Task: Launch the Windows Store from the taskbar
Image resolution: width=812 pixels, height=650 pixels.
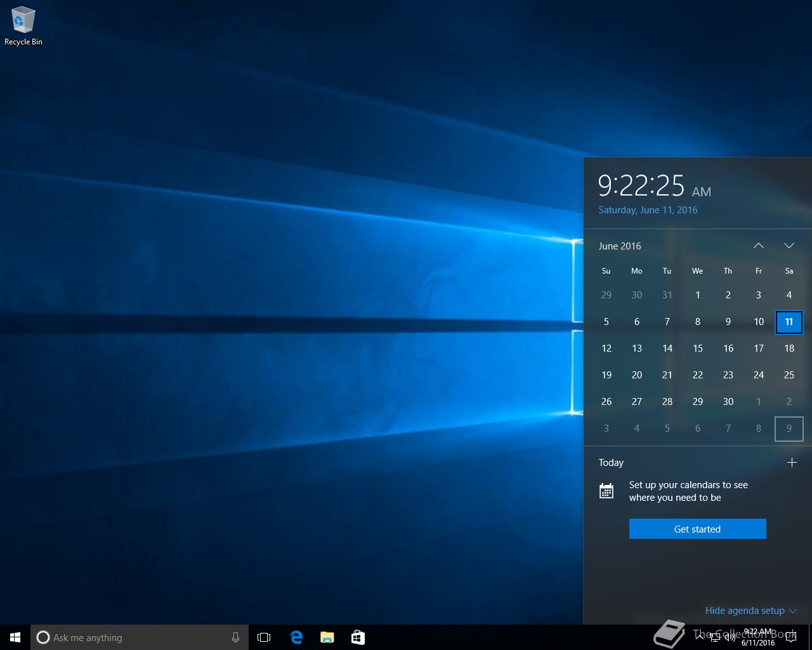Action: click(x=358, y=637)
